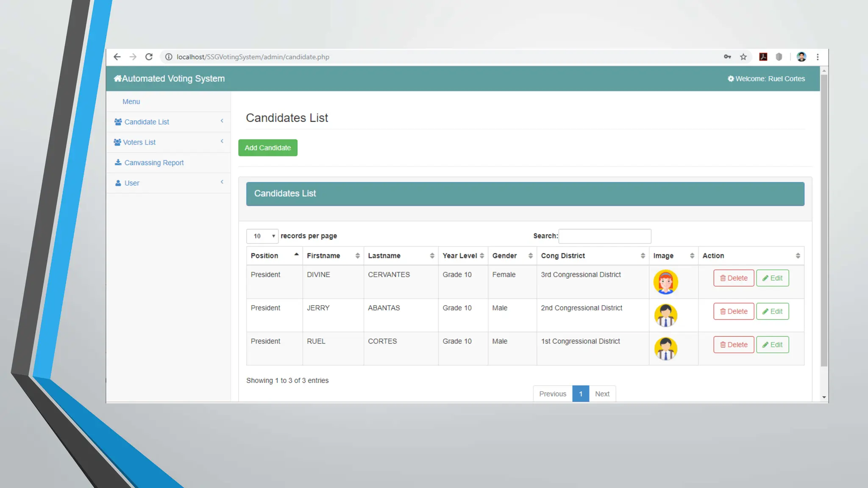Click the site information icon in address bar
The height and width of the screenshot is (488, 868).
[x=169, y=57]
